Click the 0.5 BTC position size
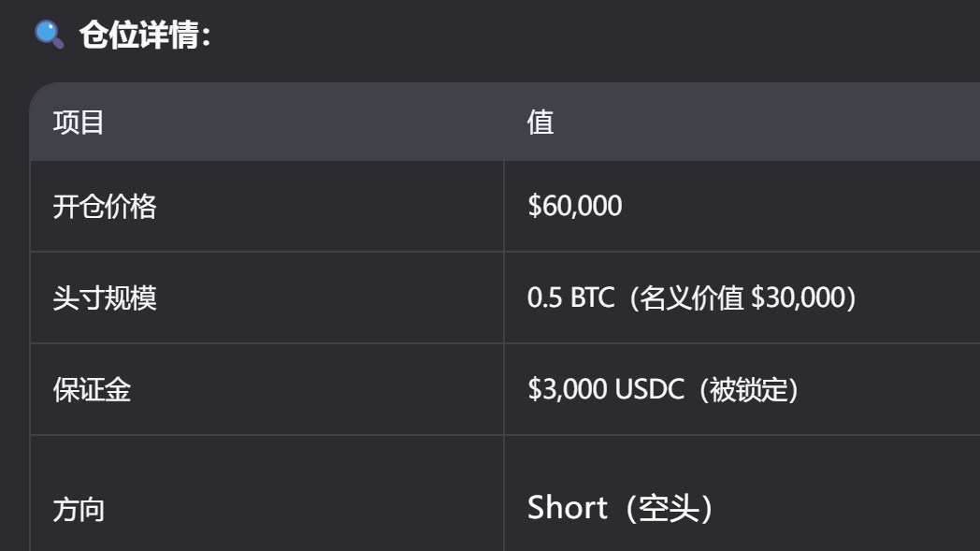 coord(570,298)
